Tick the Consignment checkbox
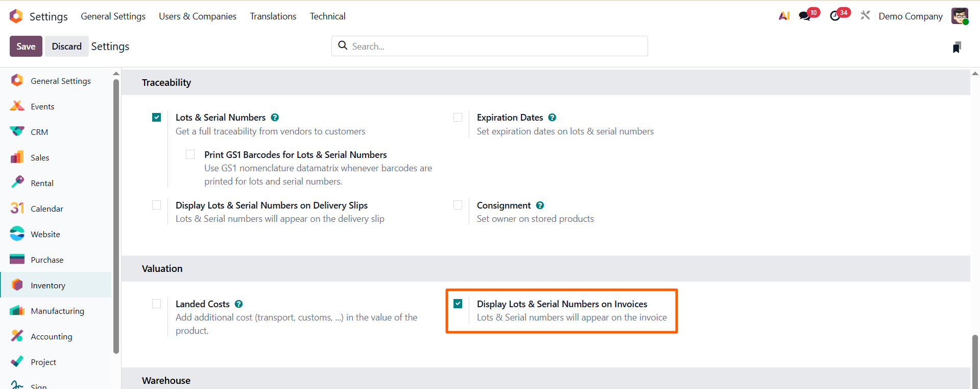980x389 pixels. pos(458,205)
